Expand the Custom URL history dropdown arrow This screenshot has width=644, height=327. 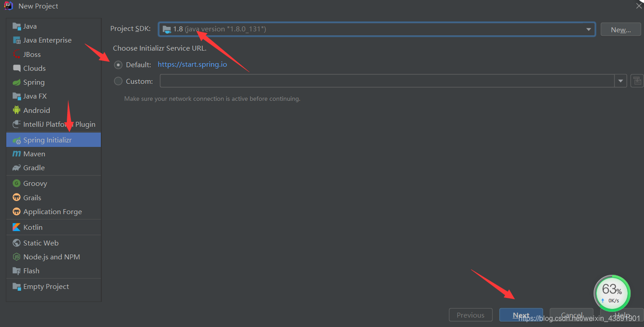point(621,81)
